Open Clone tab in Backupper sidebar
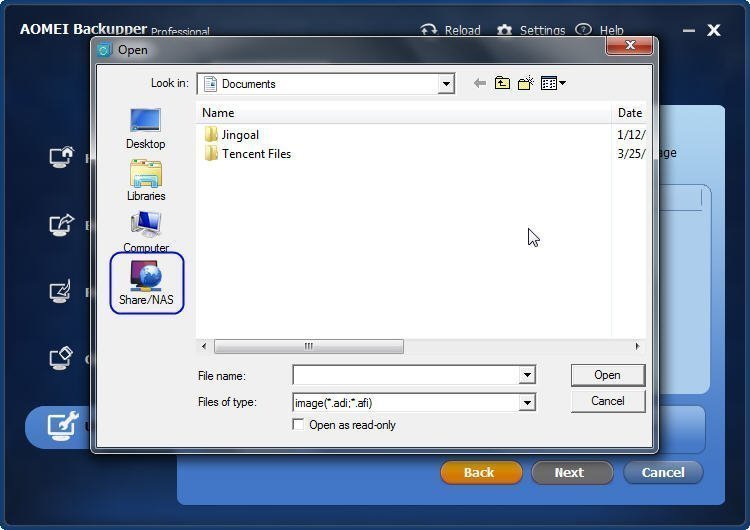 pos(62,358)
